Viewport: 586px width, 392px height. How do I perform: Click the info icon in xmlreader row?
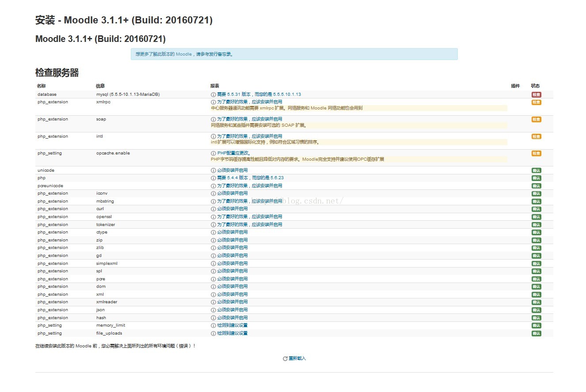[213, 302]
